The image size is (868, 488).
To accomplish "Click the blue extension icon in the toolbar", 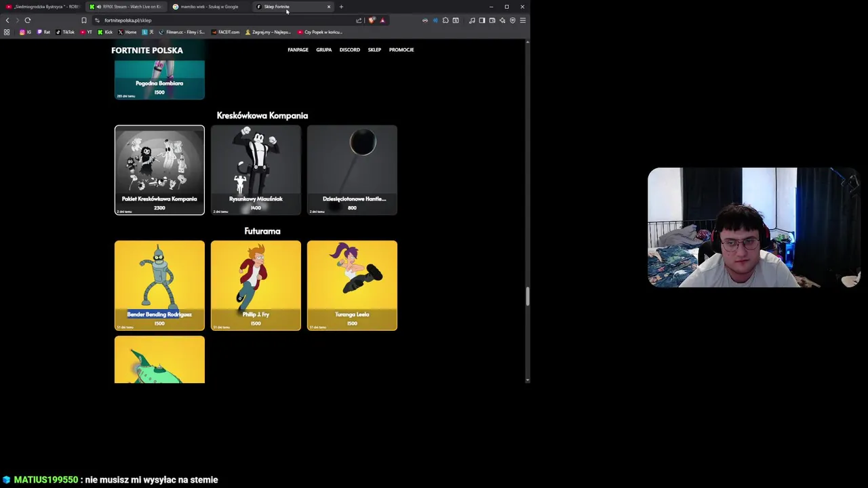I will click(435, 20).
